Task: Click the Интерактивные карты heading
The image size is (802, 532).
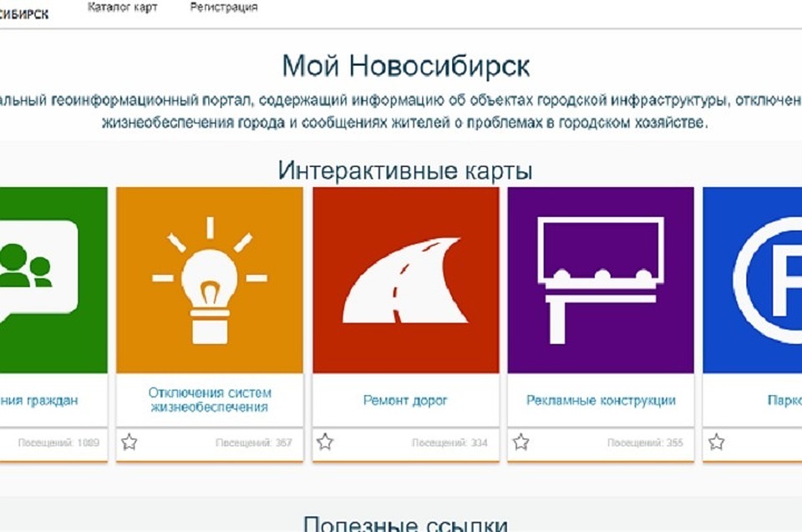Action: 405,170
